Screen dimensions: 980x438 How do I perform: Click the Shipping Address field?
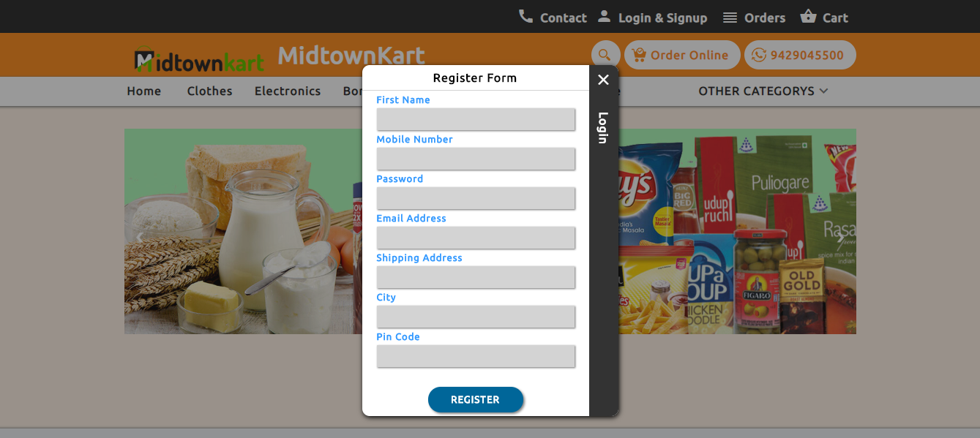pyautogui.click(x=476, y=277)
